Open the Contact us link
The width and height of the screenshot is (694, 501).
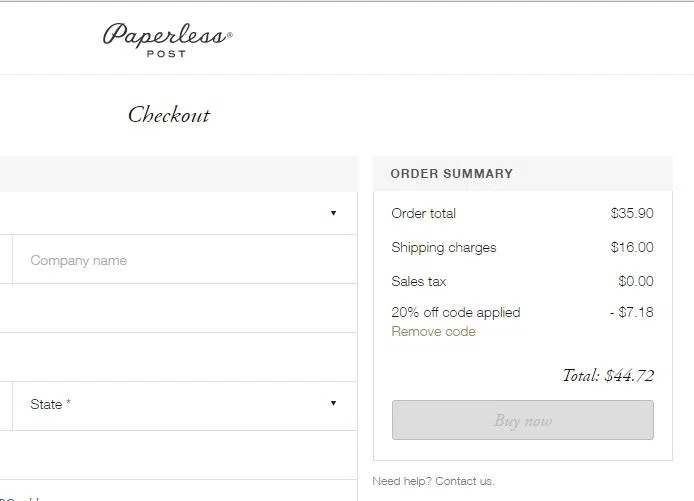[465, 481]
